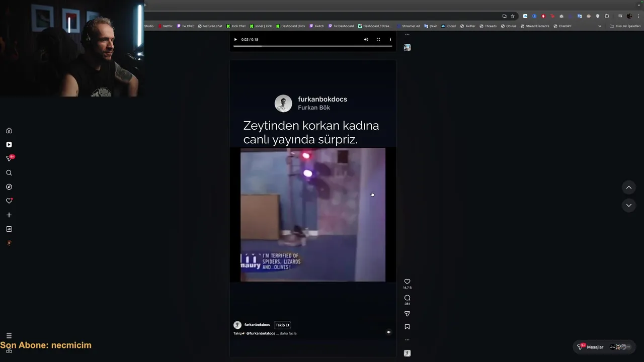This screenshot has height=362, width=644.
Task: Open three dots above reel actions
Action: [x=407, y=34]
